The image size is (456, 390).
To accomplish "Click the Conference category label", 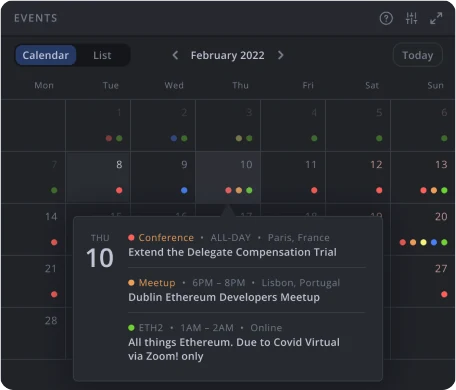I will pos(166,238).
